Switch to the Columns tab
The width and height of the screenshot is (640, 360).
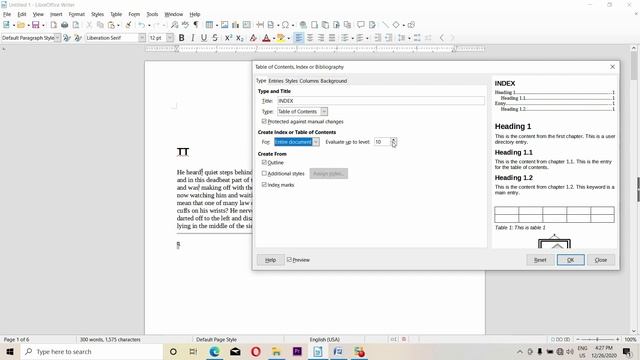(309, 81)
